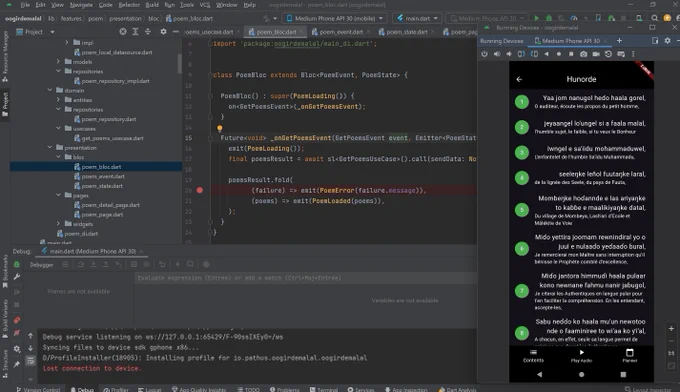Screen dimensions: 680x392
Task: Pin the debug tab
Action: [17, 365]
